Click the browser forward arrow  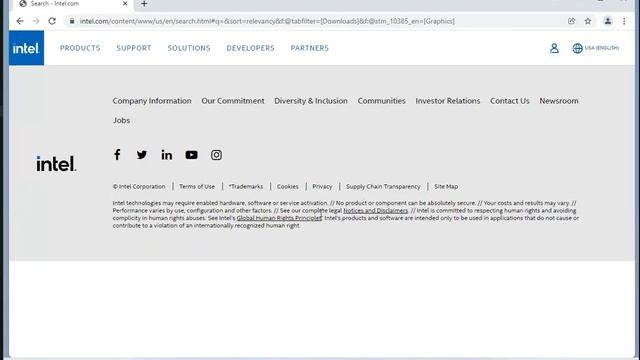36,21
